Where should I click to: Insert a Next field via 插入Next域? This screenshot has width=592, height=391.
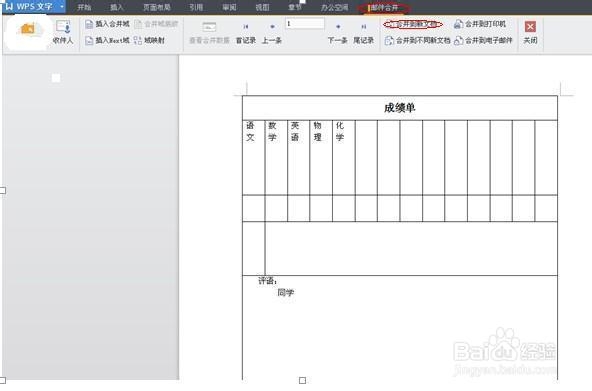[108, 40]
